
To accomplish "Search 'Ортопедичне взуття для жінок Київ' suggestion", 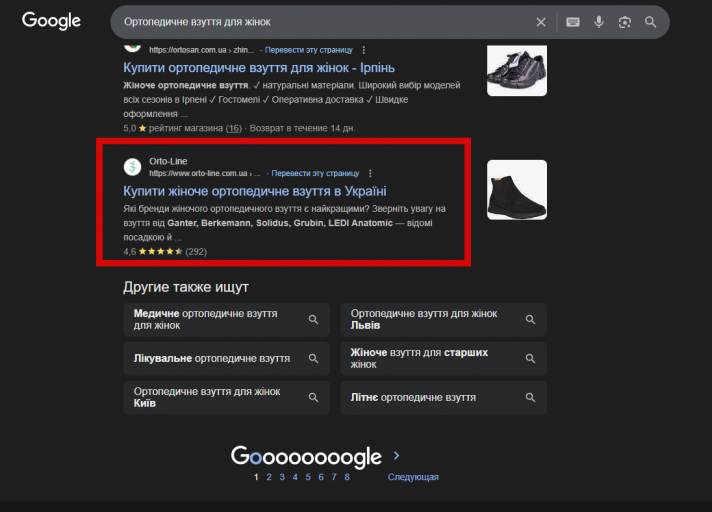I will pyautogui.click(x=227, y=398).
